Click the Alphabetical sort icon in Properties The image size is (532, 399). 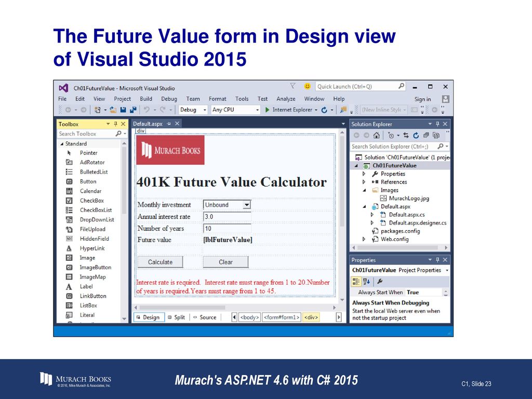tap(366, 281)
